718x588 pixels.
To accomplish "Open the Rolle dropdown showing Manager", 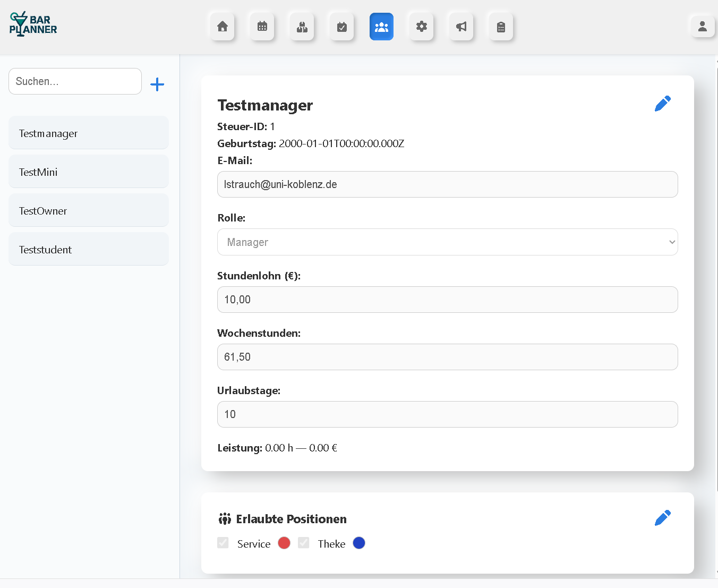I will pos(448,242).
